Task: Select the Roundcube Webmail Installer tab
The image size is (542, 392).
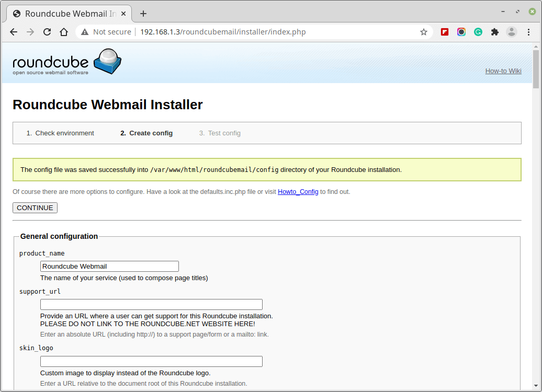Action: point(69,14)
